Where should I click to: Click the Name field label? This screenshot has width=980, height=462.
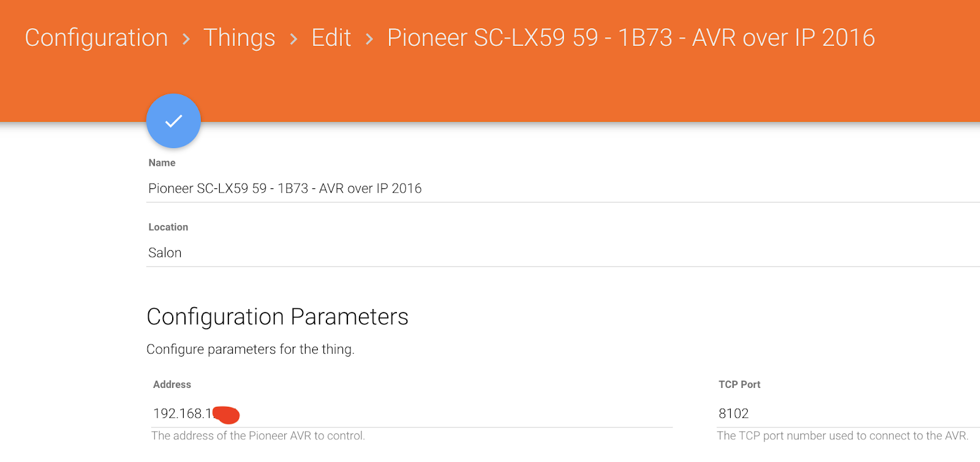click(x=162, y=163)
